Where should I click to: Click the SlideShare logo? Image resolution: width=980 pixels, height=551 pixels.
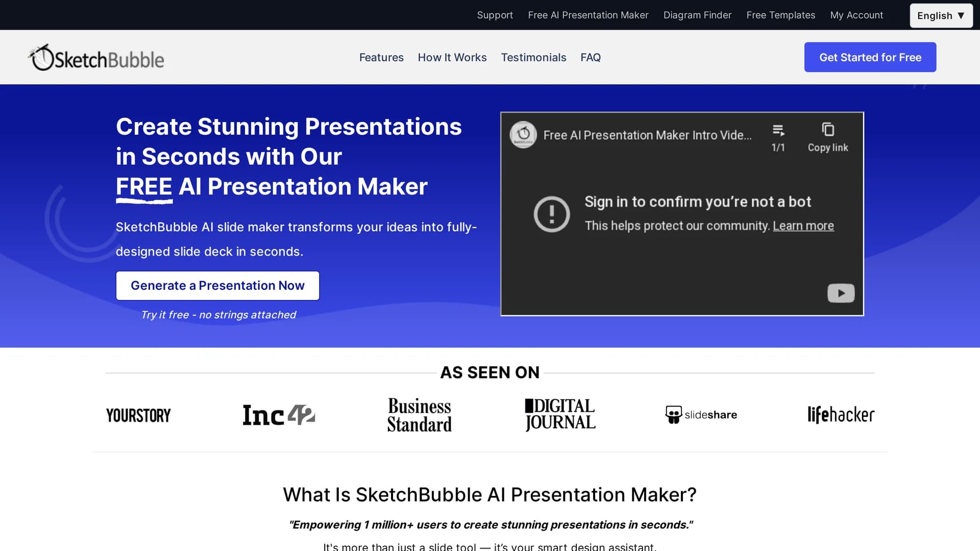pos(701,415)
